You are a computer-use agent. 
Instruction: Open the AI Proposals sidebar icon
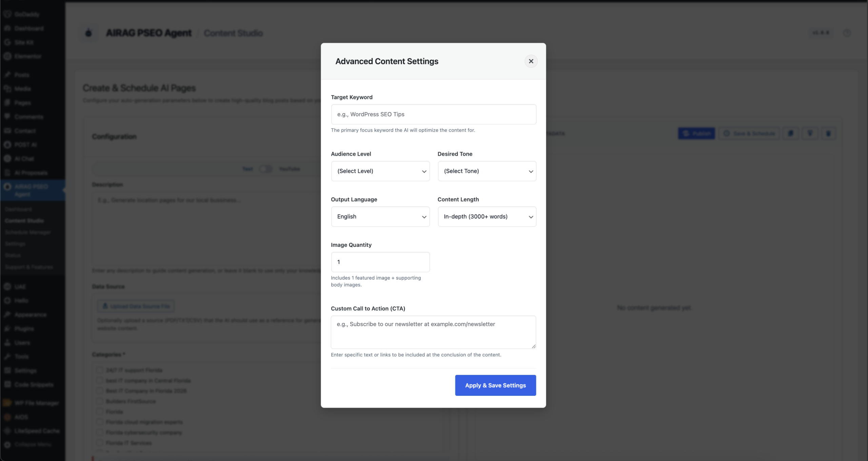tap(7, 173)
